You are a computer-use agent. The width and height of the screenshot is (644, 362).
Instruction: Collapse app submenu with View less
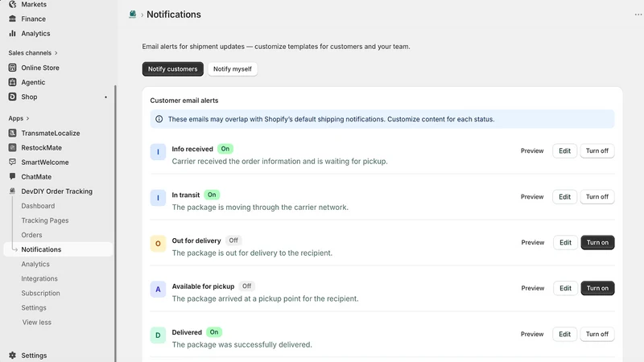tap(36, 323)
